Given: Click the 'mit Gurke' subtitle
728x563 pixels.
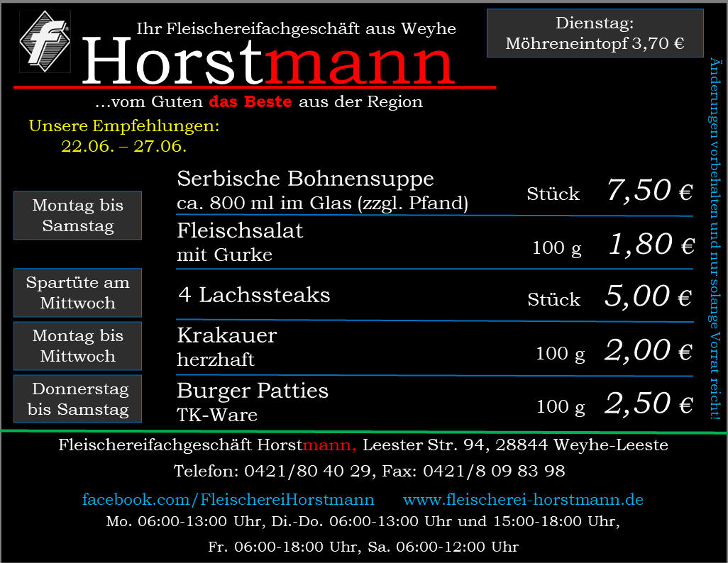Looking at the screenshot, I should pyautogui.click(x=225, y=255).
